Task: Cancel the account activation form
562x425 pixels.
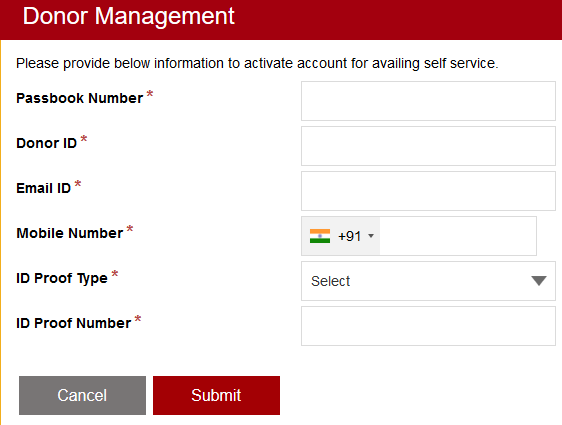Action: pyautogui.click(x=82, y=396)
